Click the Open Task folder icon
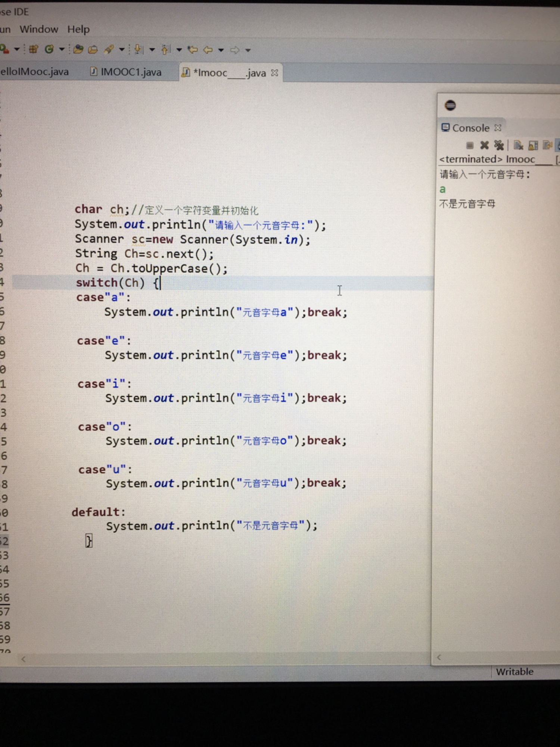The height and width of the screenshot is (747, 560). click(x=93, y=49)
